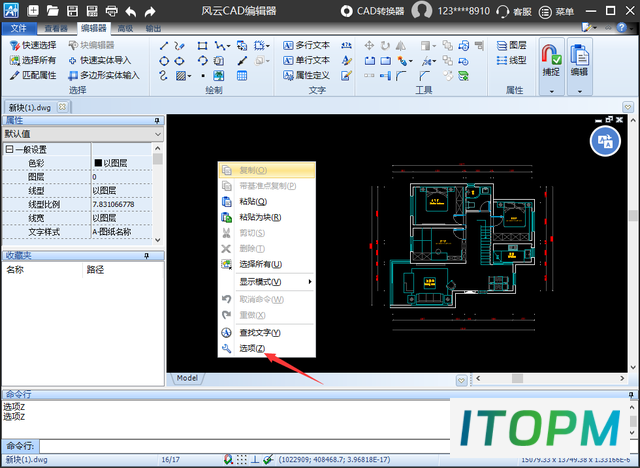Viewport: 640px width, 468px height.
Task: Toggle grid display in status bar
Action: 242,460
